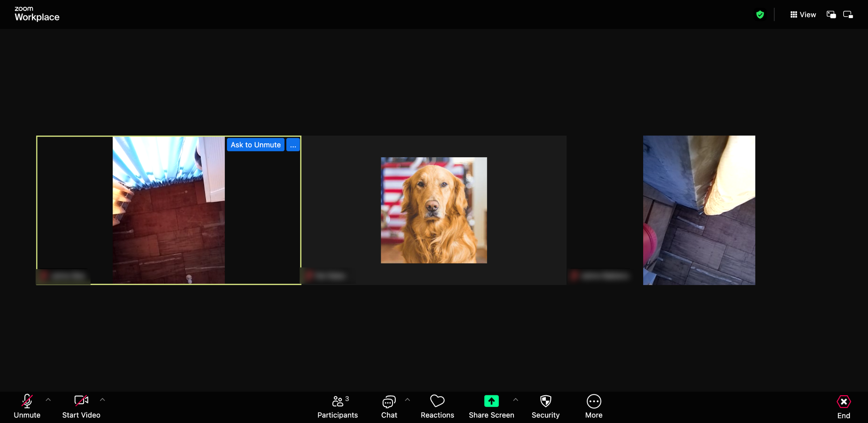Click the green encryption shield icon

coord(760,15)
